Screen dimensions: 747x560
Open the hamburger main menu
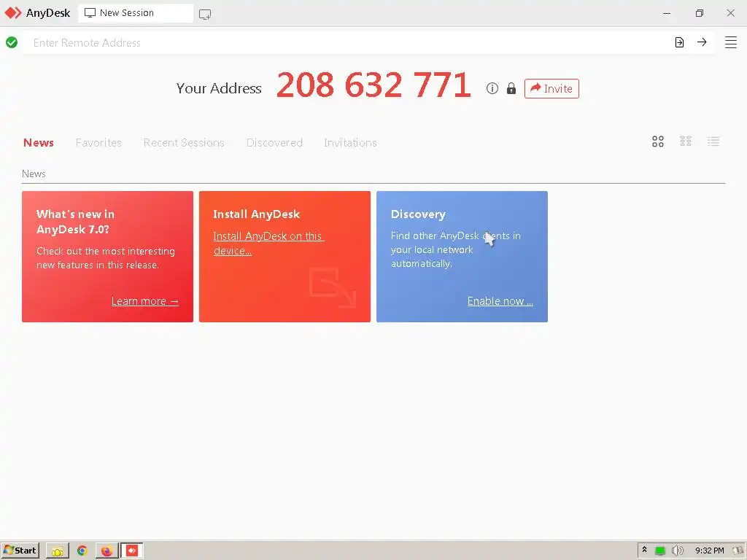pyautogui.click(x=731, y=42)
